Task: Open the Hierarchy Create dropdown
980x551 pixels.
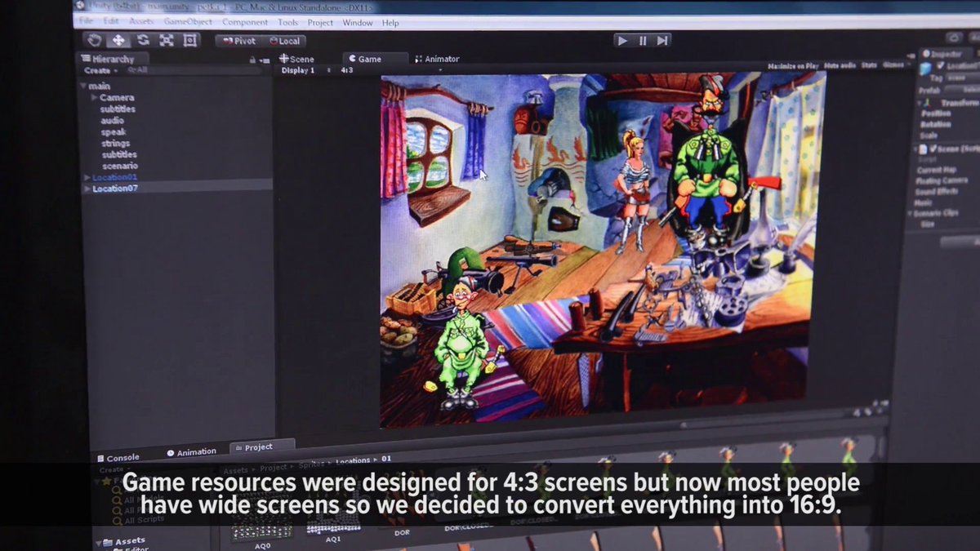Action: coord(100,71)
